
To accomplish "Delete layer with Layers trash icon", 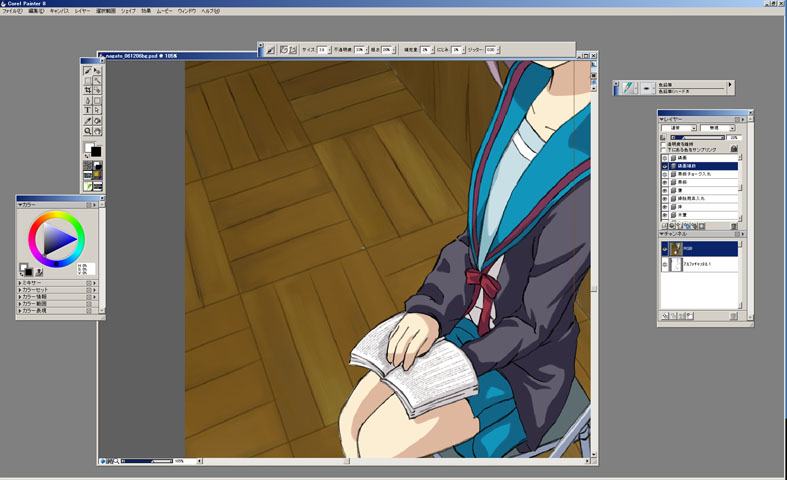I will click(x=733, y=226).
